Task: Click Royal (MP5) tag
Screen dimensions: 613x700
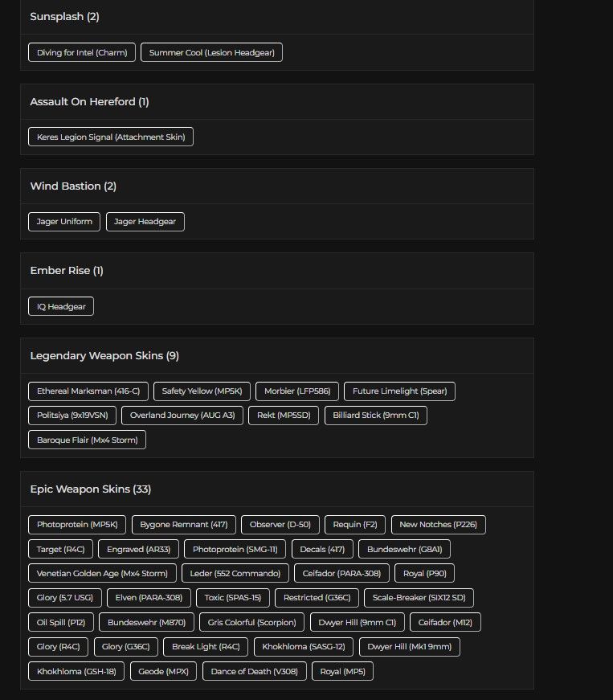Action: [342, 671]
